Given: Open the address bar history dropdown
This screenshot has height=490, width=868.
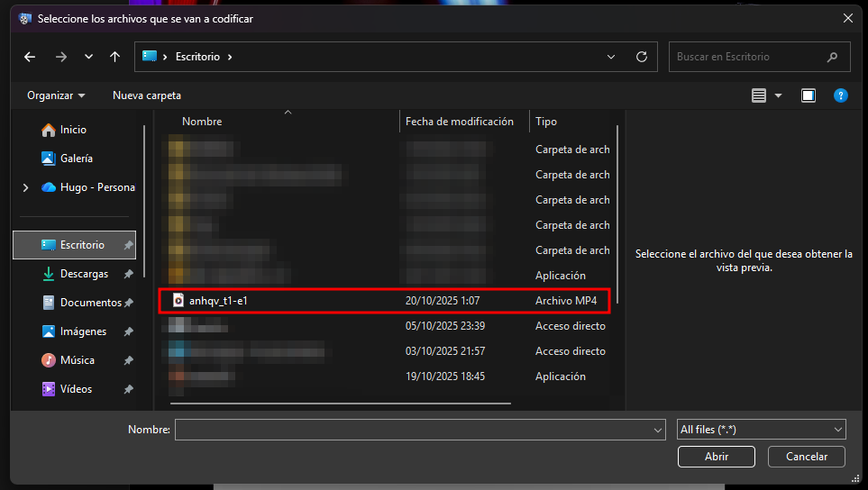Looking at the screenshot, I should (x=612, y=57).
